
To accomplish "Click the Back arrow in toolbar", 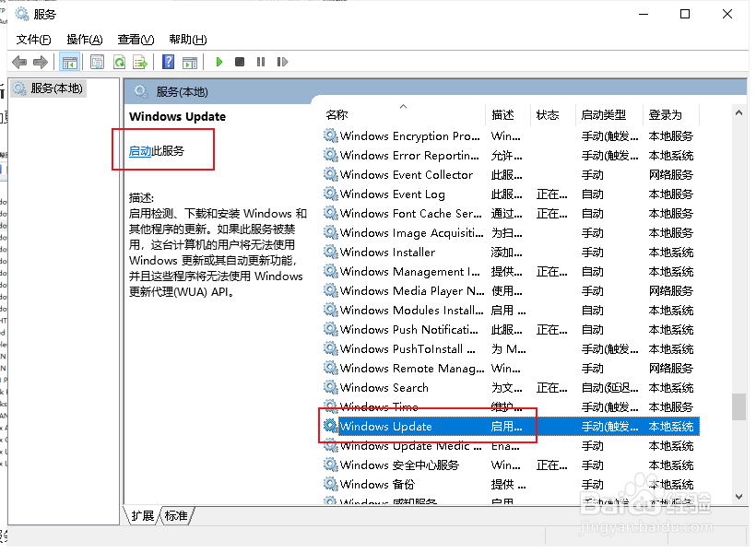I will 19,62.
